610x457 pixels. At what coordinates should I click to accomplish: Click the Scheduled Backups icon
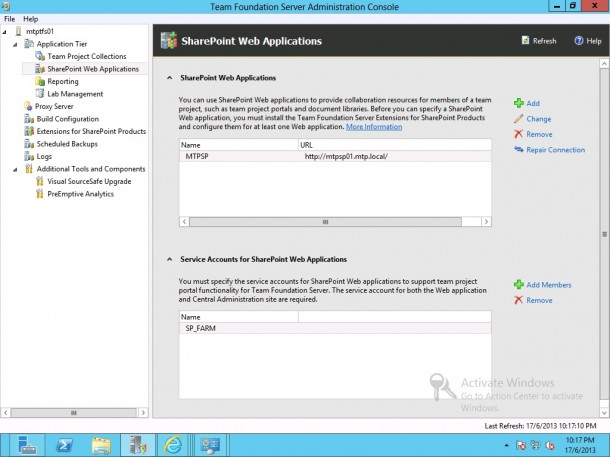tap(29, 144)
